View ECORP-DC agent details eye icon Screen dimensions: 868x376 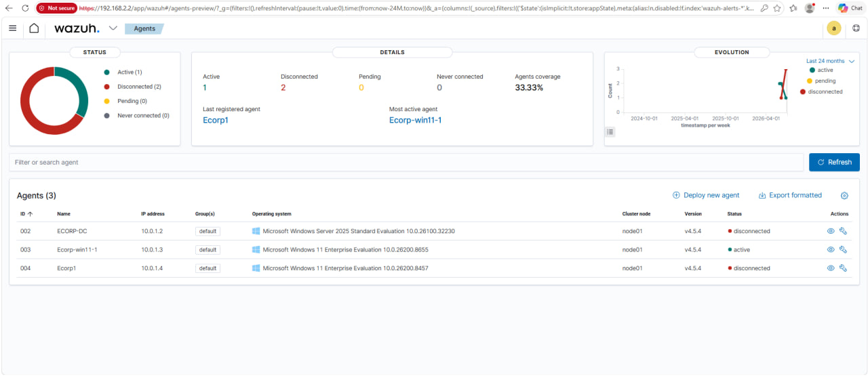[831, 231]
